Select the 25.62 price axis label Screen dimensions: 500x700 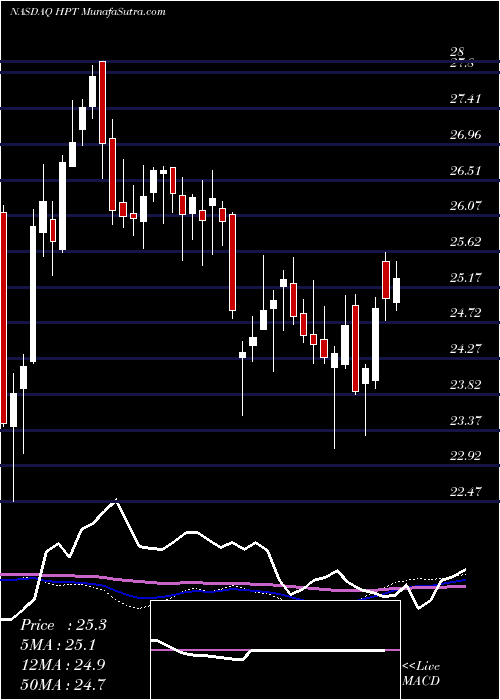465,242
